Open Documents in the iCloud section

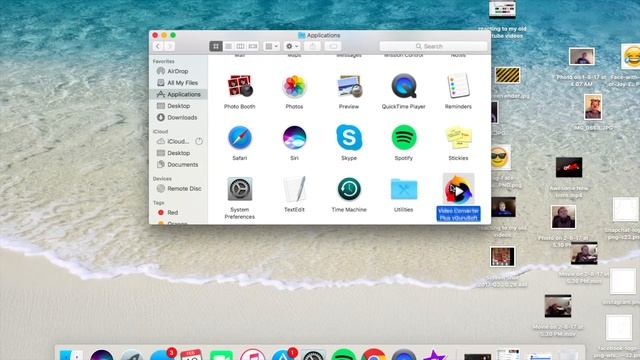pyautogui.click(x=179, y=164)
